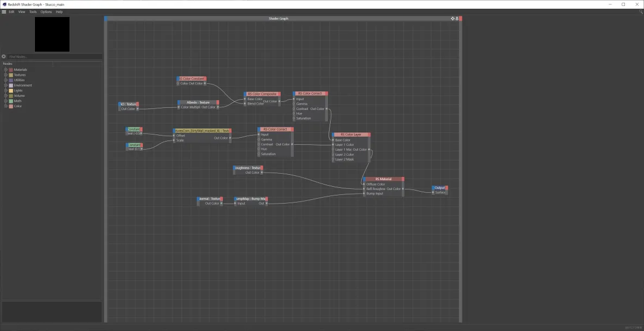Select the Volume label in the Nodes tree
The image size is (644, 331).
pos(19,96)
